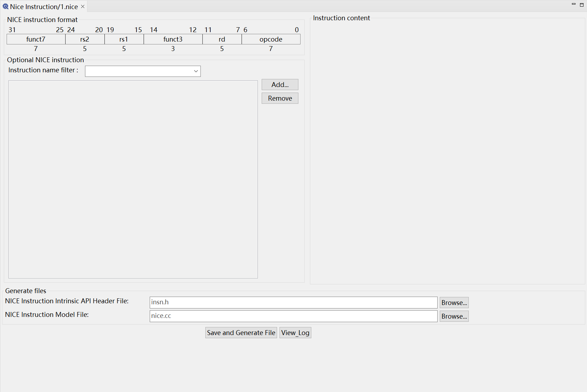Viewport: 587px width, 392px height.
Task: Select the Nice Instruction/1.nice editor tab
Action: click(44, 7)
